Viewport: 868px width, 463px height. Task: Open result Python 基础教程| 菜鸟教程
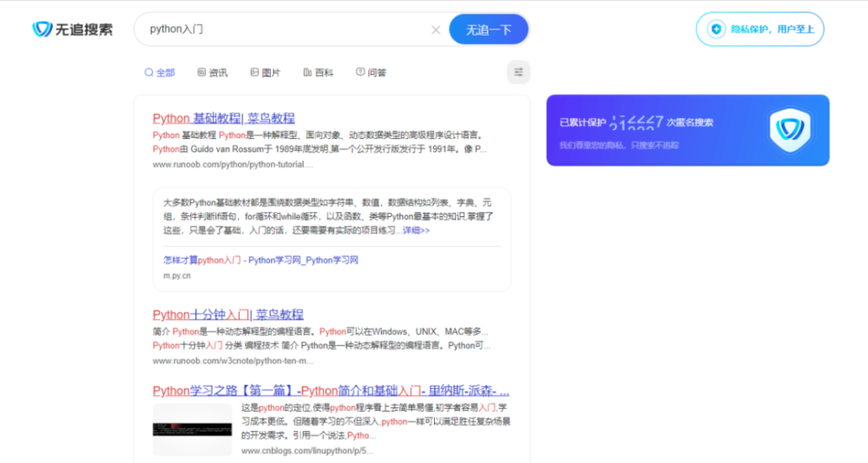click(x=224, y=118)
